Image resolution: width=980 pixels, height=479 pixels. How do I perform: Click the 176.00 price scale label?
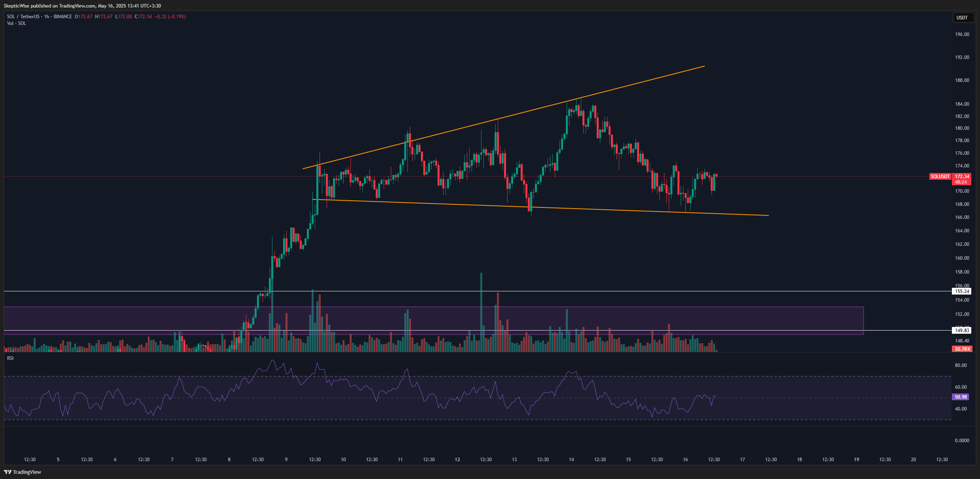tap(962, 153)
